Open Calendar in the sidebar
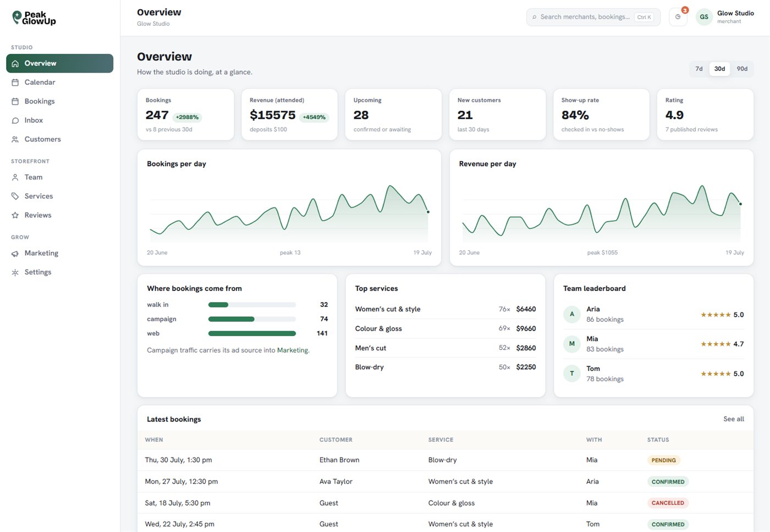The height and width of the screenshot is (532, 770). (59, 83)
